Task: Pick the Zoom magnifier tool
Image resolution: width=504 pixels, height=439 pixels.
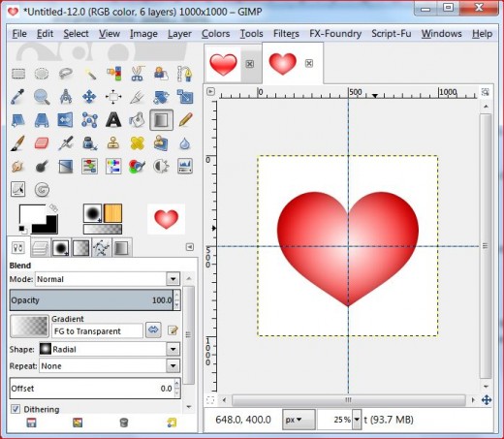Action: click(x=42, y=97)
